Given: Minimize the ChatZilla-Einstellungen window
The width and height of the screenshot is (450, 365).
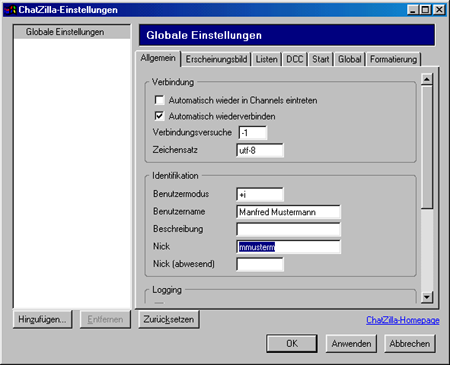Looking at the screenshot, I should 413,10.
